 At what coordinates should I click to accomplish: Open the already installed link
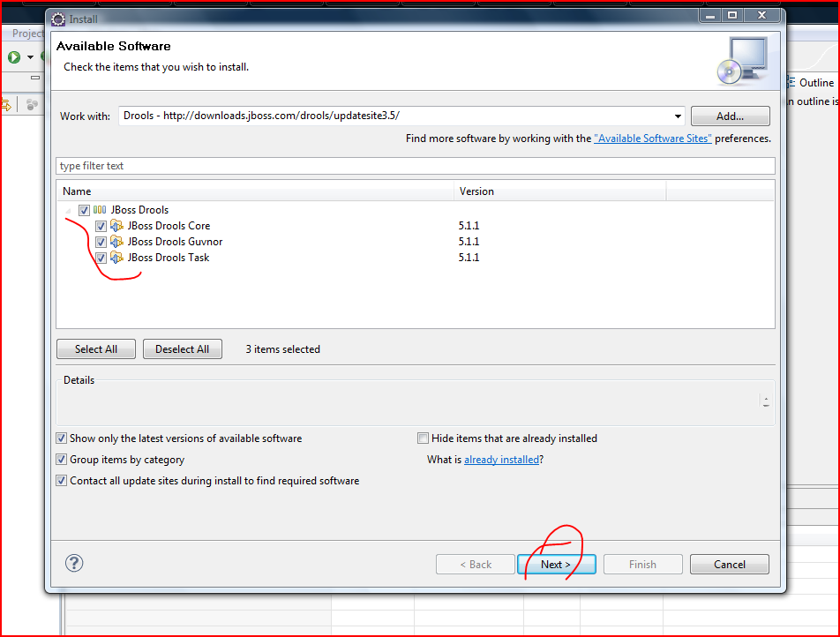pos(501,460)
